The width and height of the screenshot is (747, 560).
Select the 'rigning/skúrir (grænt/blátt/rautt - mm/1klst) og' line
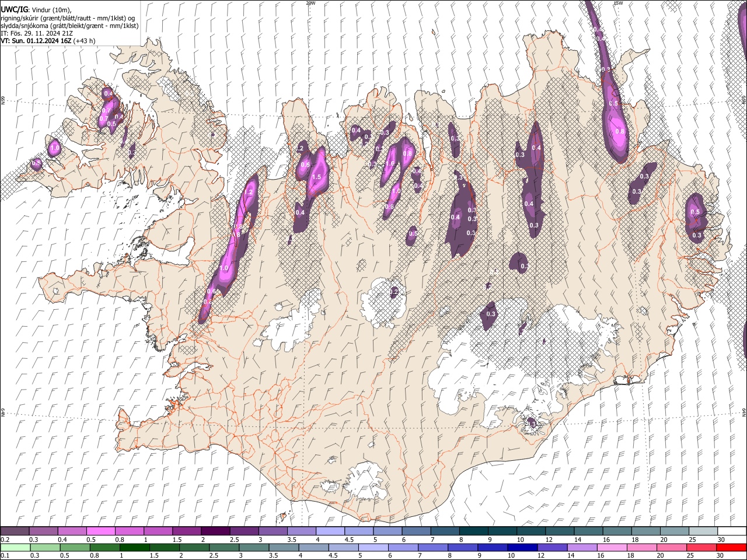pos(68,18)
